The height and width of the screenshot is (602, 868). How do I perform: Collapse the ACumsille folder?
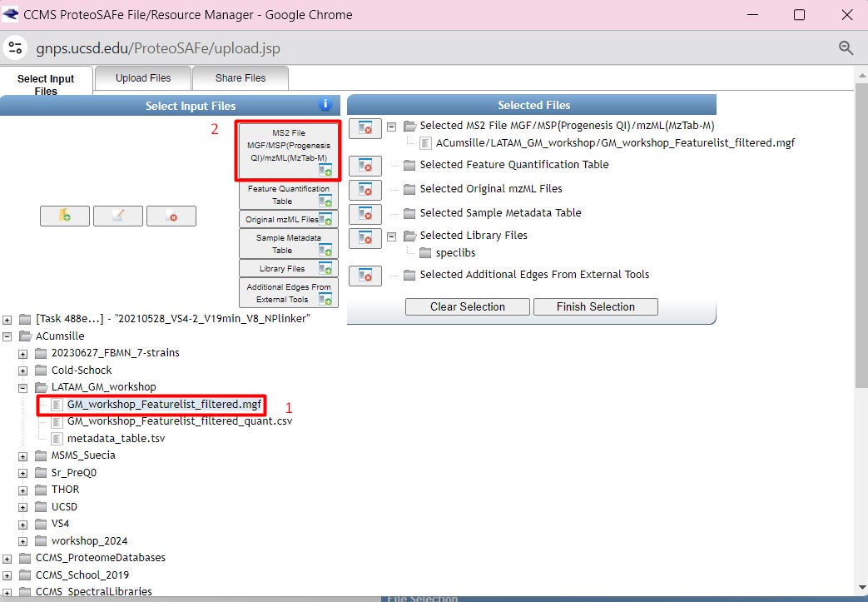pyautogui.click(x=7, y=336)
